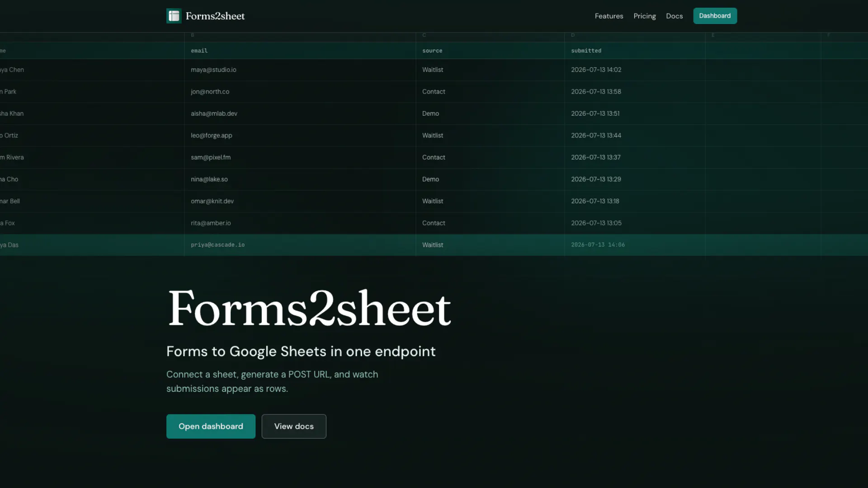Viewport: 868px width, 488px height.
Task: Click the highlighted 2026-07-13 14:06 timestamp
Action: click(635, 245)
